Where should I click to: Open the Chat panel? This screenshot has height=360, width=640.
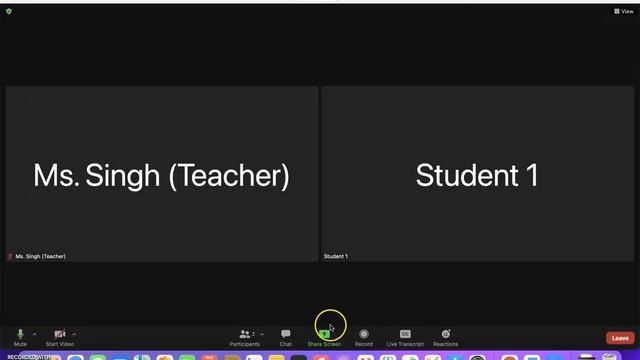(x=286, y=338)
